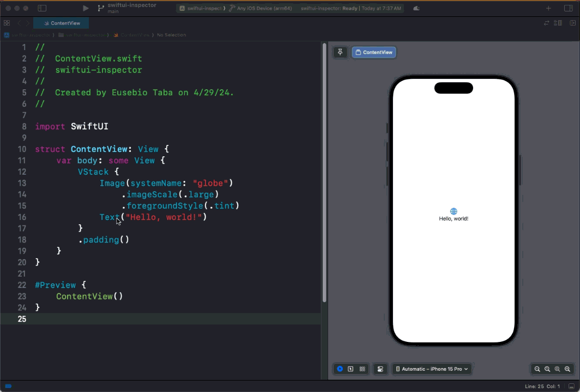Click the review changes arrows icon
The height and width of the screenshot is (392, 580).
point(546,23)
